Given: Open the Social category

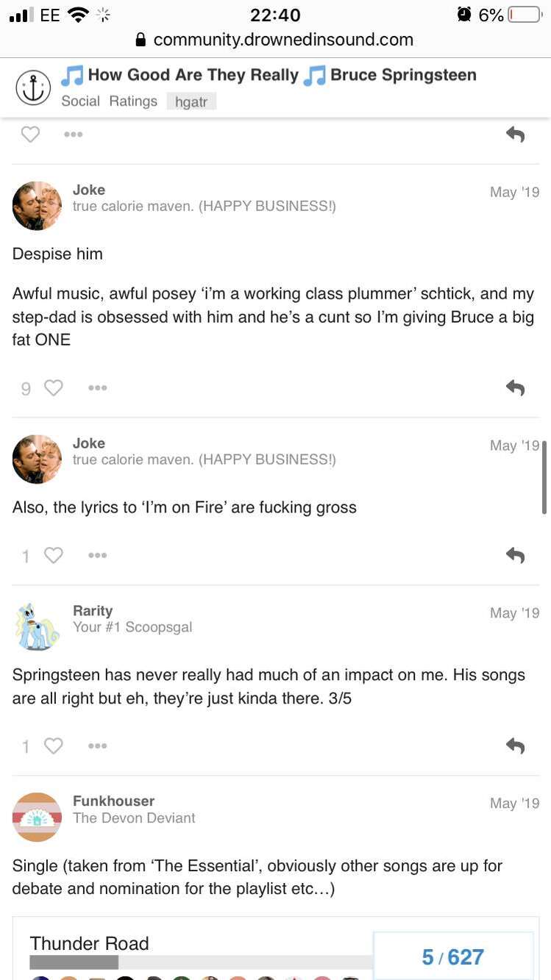Looking at the screenshot, I should 80,101.
